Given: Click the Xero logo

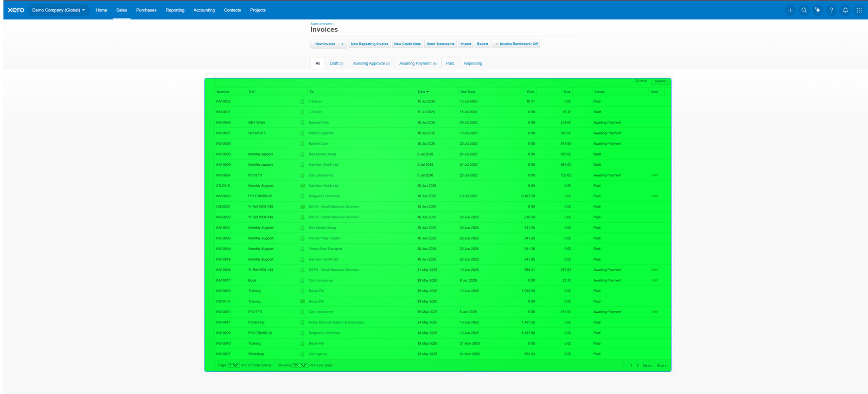Looking at the screenshot, I should (x=16, y=10).
